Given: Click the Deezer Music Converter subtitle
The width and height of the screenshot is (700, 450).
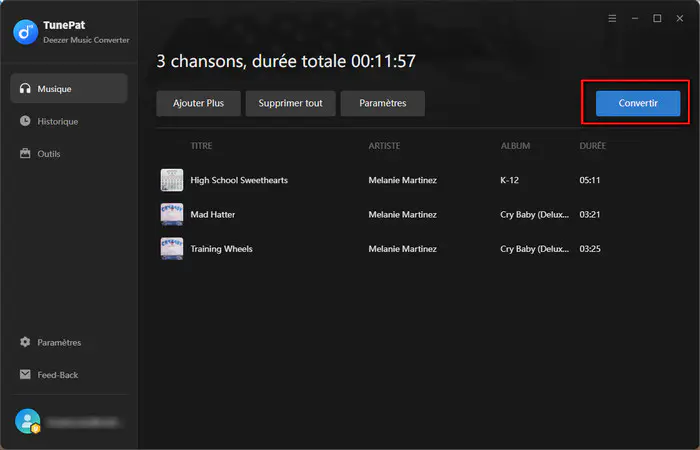Looking at the screenshot, I should click(86, 40).
